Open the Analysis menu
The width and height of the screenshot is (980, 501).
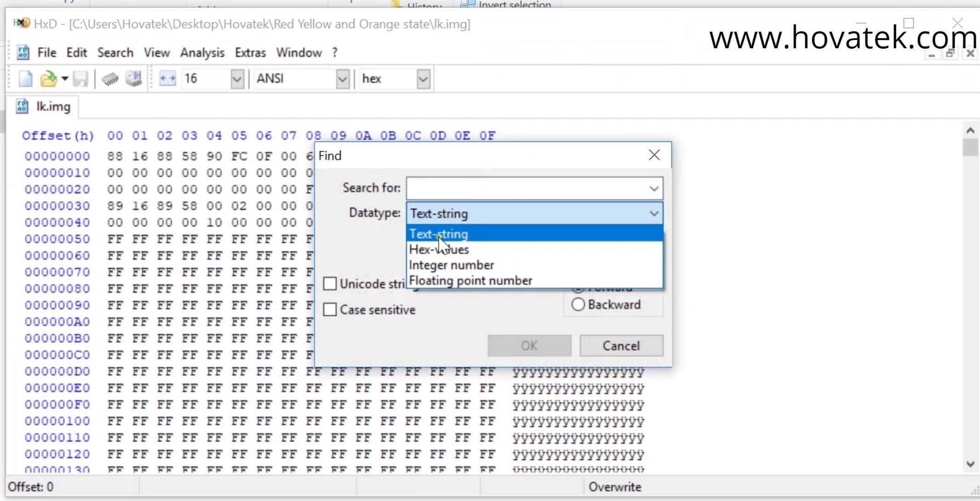coord(202,52)
